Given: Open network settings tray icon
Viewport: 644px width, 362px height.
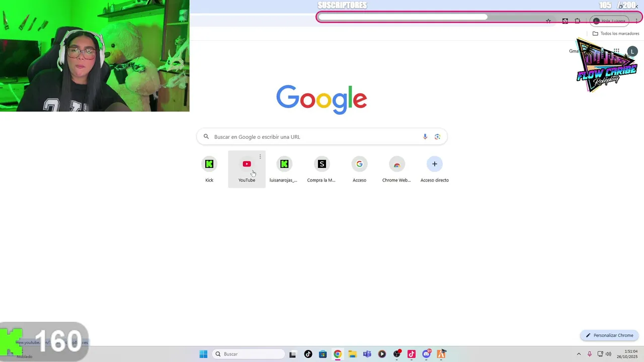Looking at the screenshot, I should click(600, 354).
